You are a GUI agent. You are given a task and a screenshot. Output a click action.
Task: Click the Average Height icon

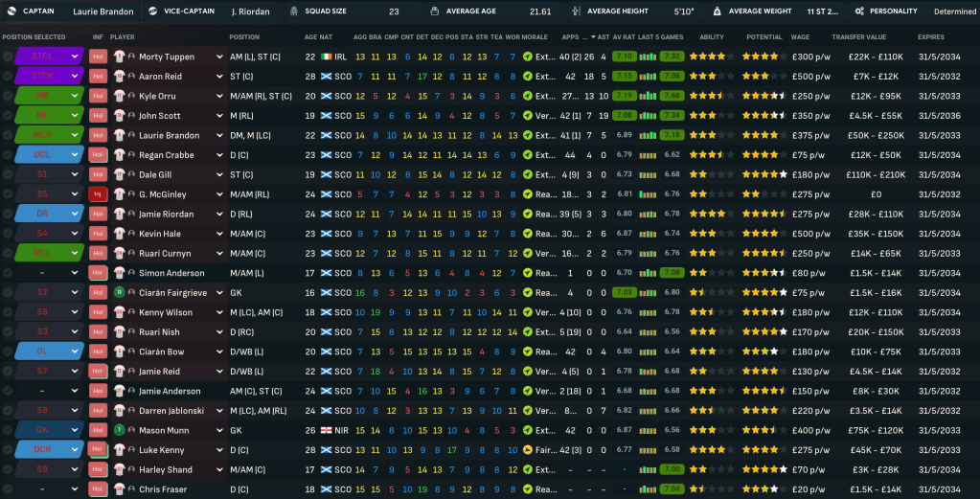pos(576,11)
